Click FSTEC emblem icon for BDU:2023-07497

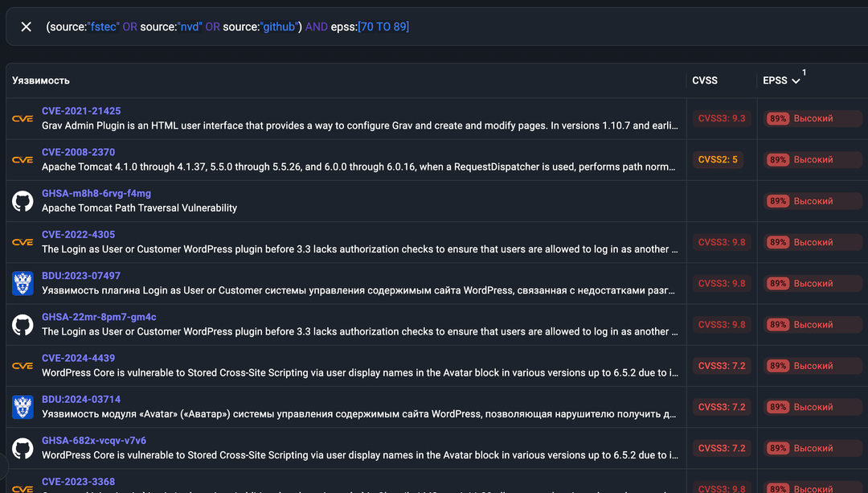[x=23, y=283]
